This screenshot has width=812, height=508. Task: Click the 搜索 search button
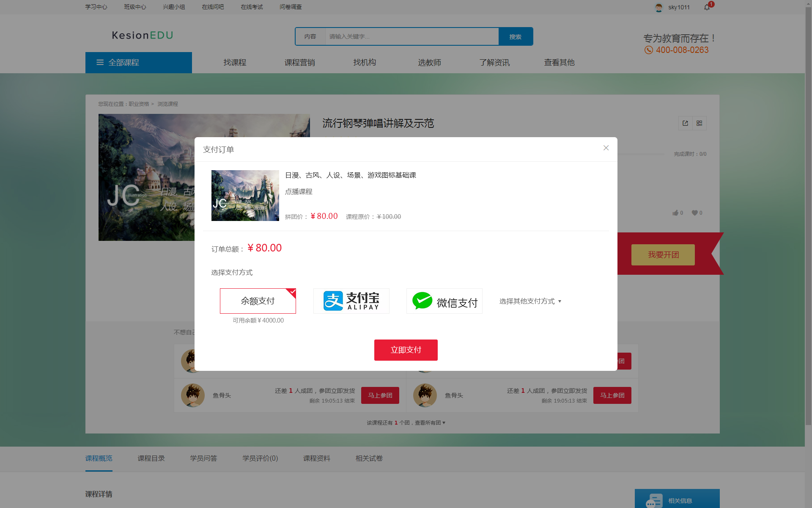[x=516, y=36]
